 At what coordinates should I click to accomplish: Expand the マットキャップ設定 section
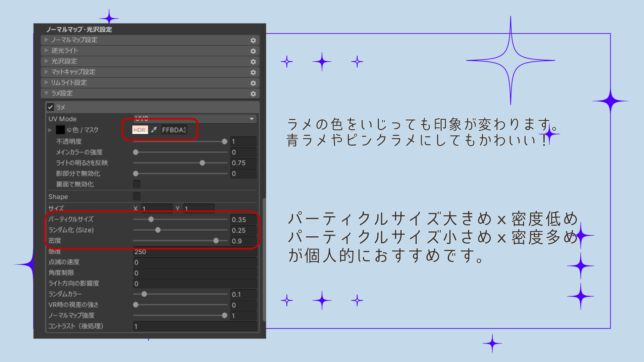tap(47, 72)
